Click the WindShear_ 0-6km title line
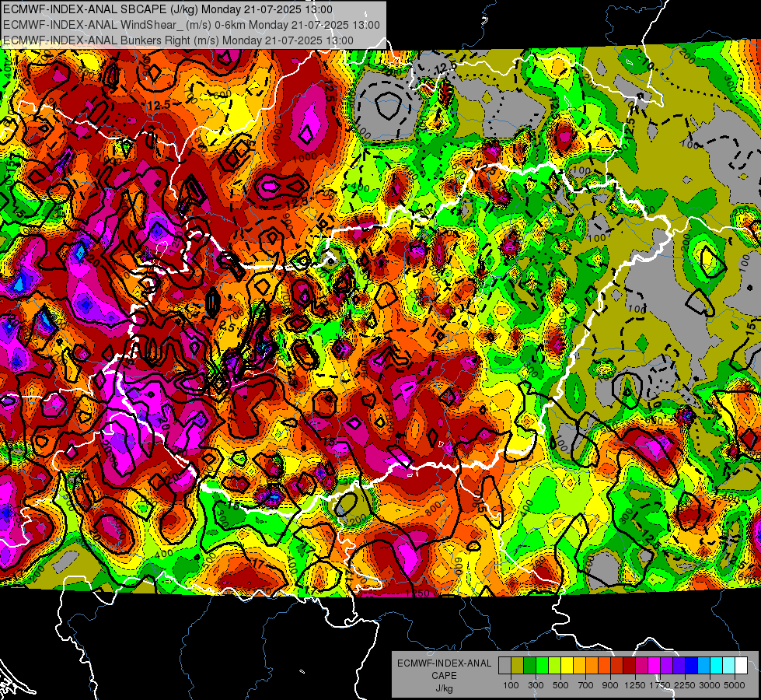This screenshot has height=700, width=761. coord(191,25)
